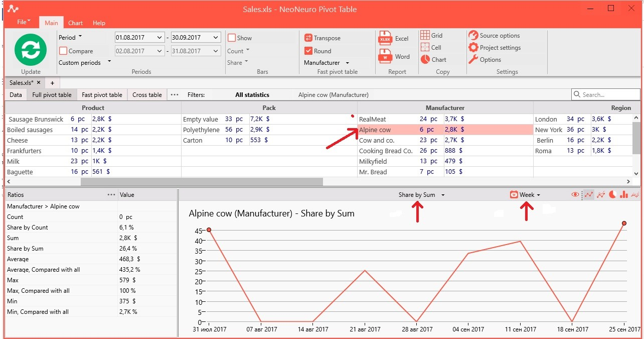Copy the Cell
The width and height of the screenshot is (644, 339).
point(431,47)
